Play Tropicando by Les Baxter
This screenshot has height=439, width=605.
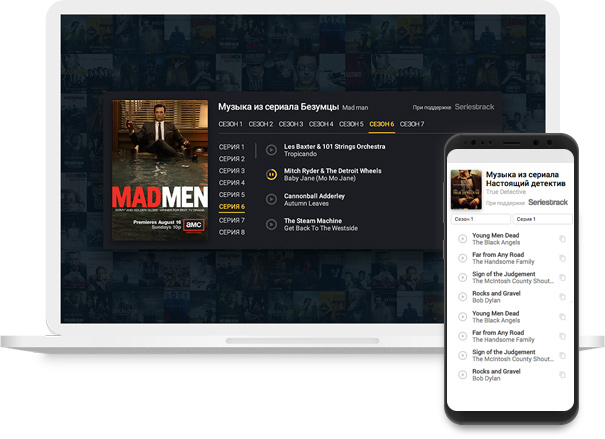pyautogui.click(x=272, y=150)
